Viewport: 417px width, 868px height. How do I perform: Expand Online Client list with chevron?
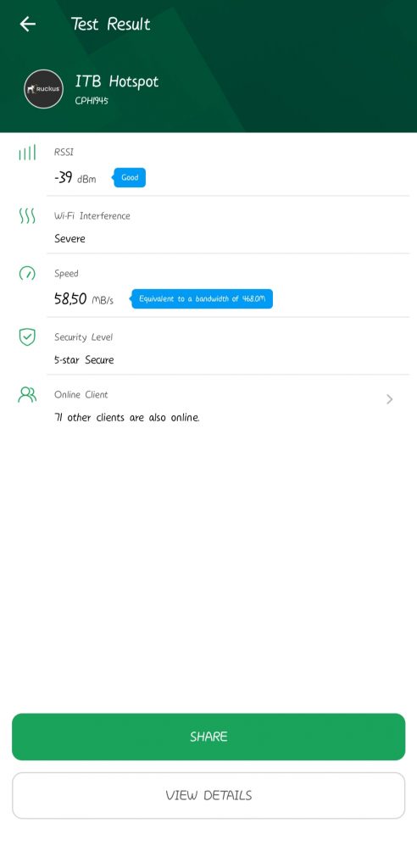(390, 399)
